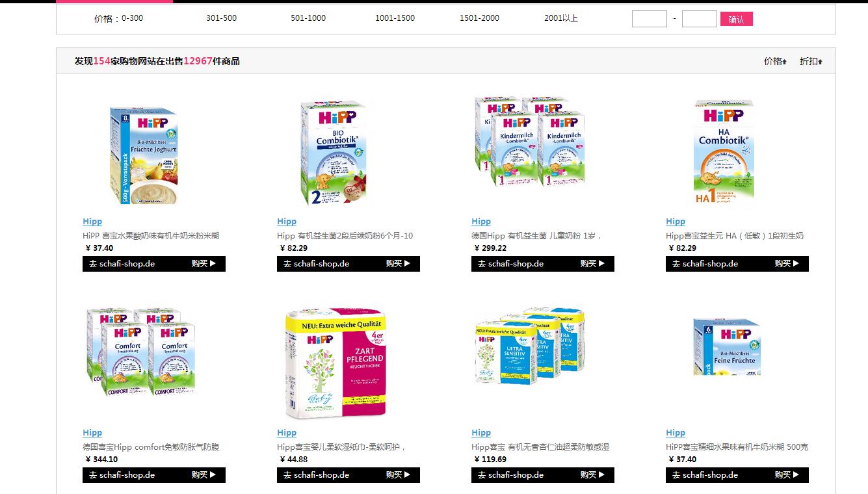
Task: Select the 2001以上 price range
Action: (561, 18)
